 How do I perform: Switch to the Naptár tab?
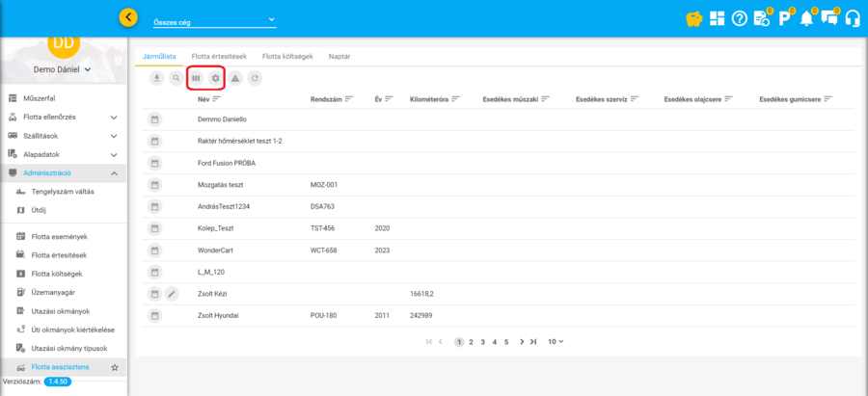coord(339,57)
